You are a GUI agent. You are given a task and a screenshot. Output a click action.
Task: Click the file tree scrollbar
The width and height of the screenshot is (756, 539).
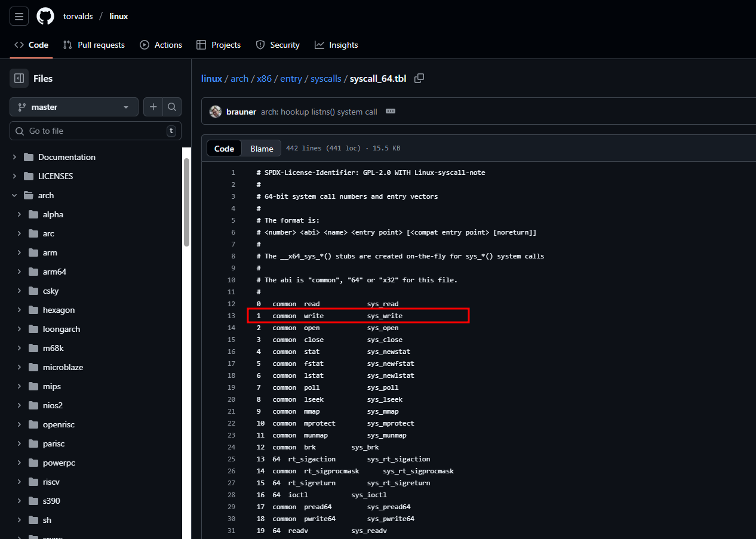pyautogui.click(x=186, y=202)
